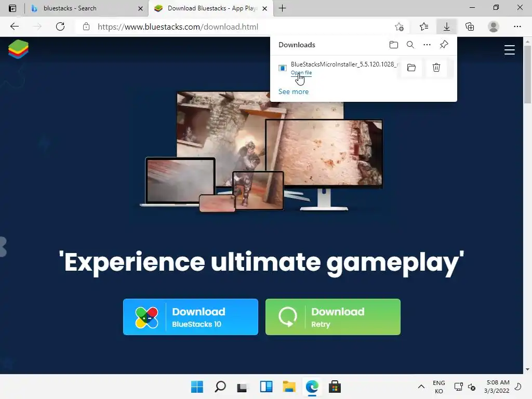532x399 pixels.
Task: Click the address bar URL
Action: [178, 27]
